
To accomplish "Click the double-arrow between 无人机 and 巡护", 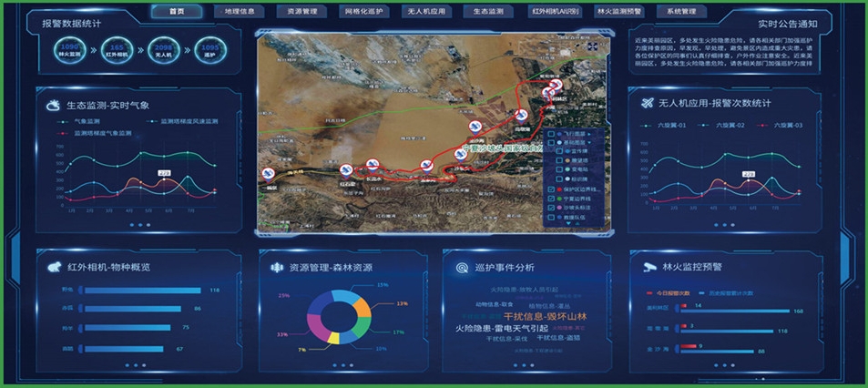I will point(187,50).
